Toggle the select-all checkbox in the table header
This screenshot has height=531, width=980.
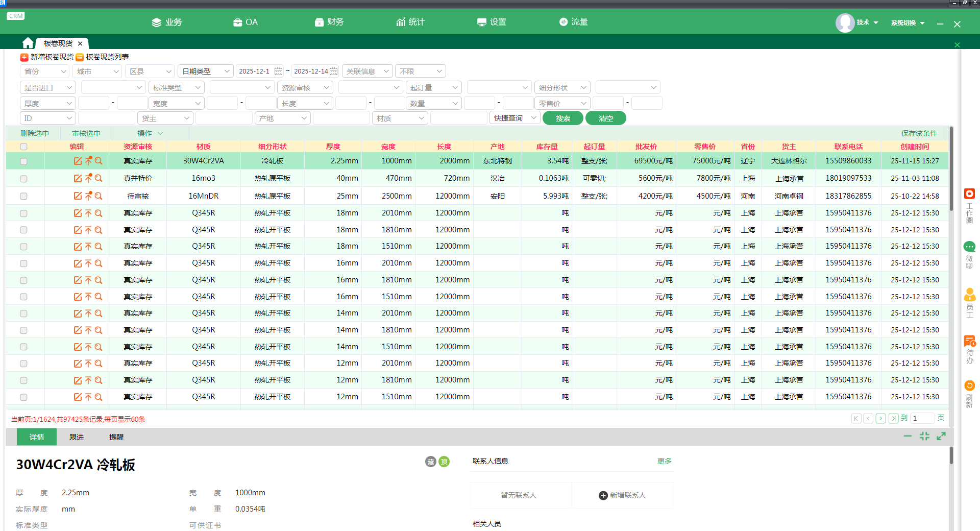(23, 147)
